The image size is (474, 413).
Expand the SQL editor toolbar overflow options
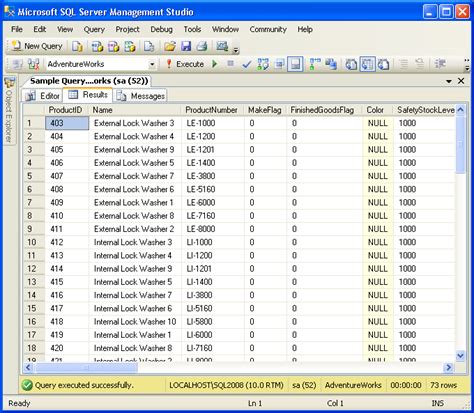[x=467, y=65]
